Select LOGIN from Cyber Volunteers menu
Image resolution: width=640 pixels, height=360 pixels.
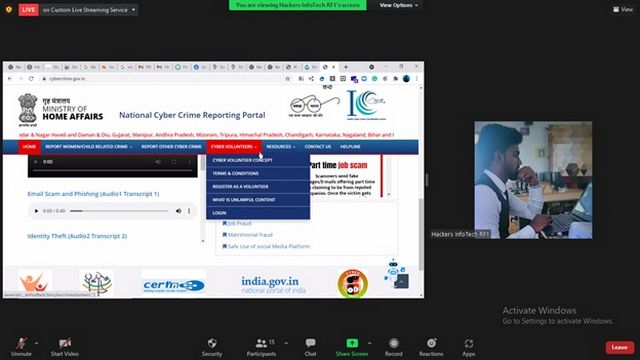pyautogui.click(x=258, y=213)
